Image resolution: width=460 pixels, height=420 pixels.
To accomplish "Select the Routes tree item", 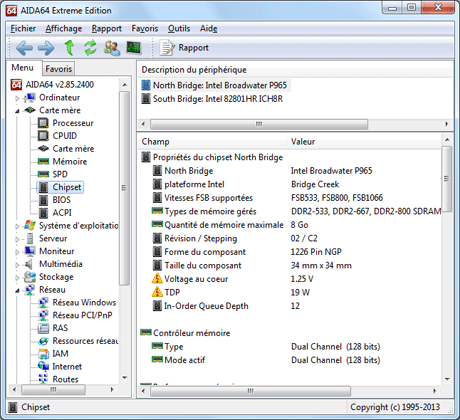I will point(59,379).
